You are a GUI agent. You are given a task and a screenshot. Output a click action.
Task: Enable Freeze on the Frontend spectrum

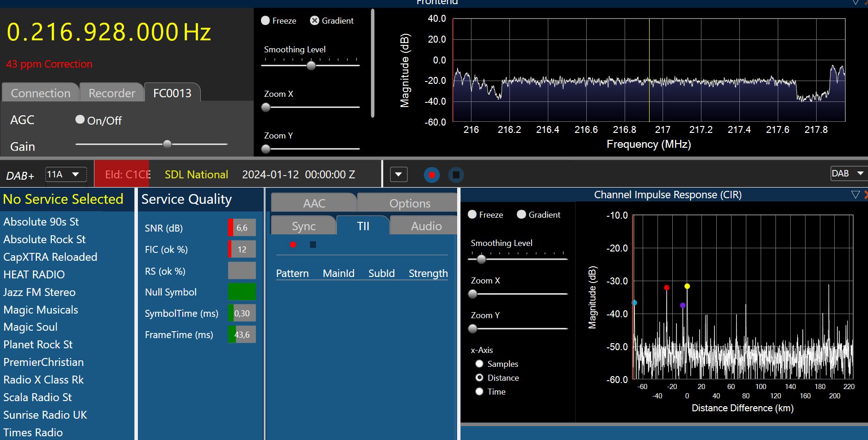266,21
